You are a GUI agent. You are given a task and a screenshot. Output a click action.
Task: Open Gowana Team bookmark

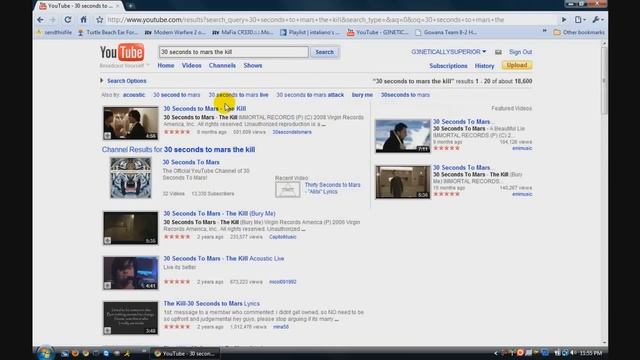(446, 32)
